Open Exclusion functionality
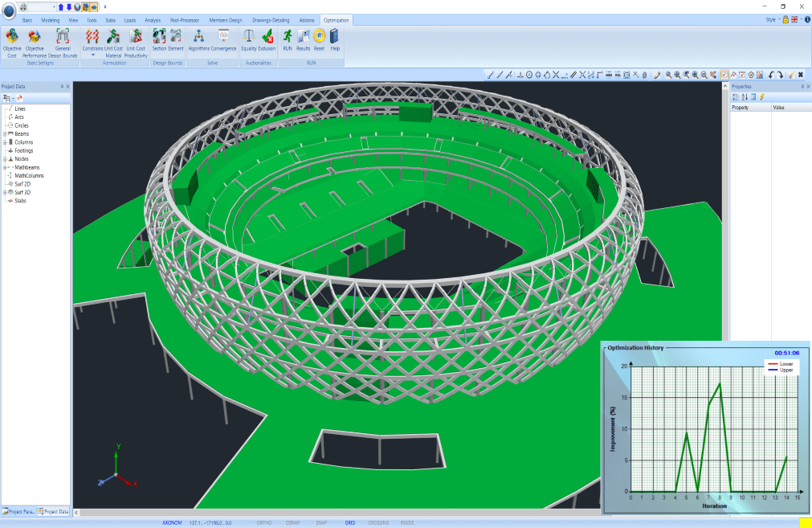 coord(267,40)
